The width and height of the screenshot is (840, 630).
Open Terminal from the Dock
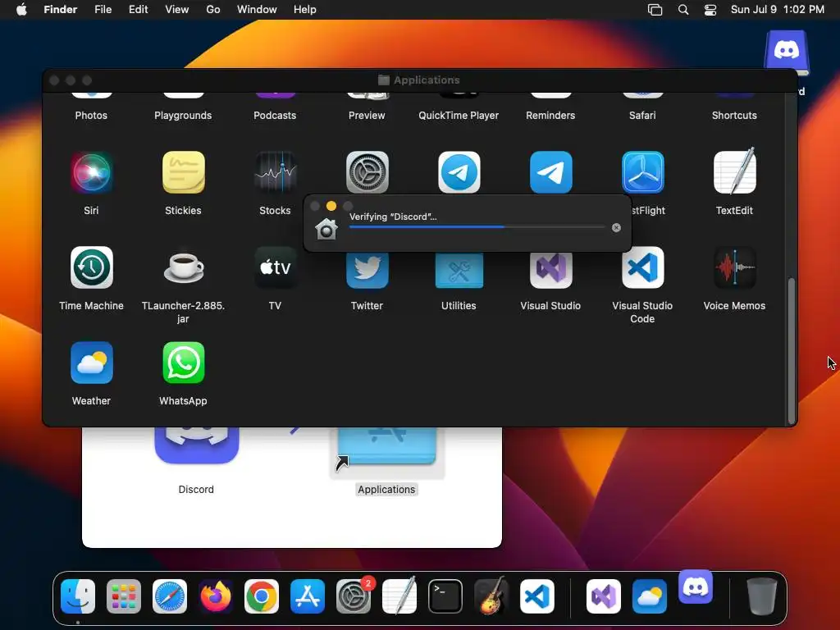click(445, 596)
